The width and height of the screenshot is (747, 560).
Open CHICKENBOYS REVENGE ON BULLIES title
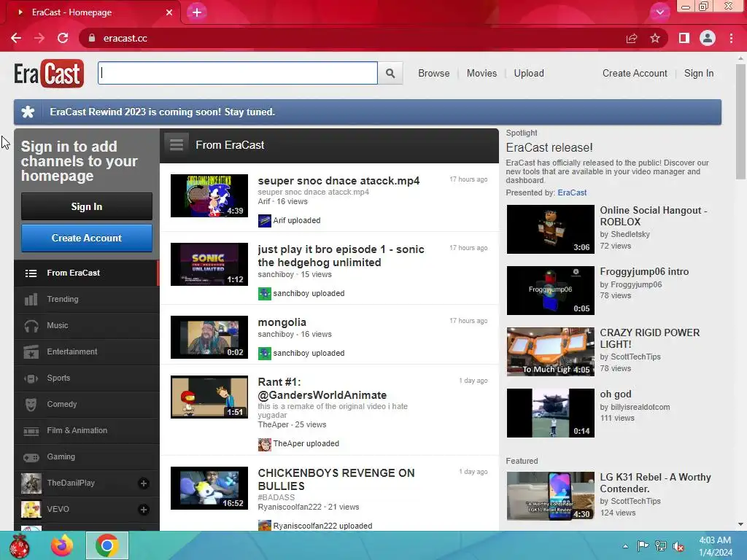pyautogui.click(x=336, y=480)
